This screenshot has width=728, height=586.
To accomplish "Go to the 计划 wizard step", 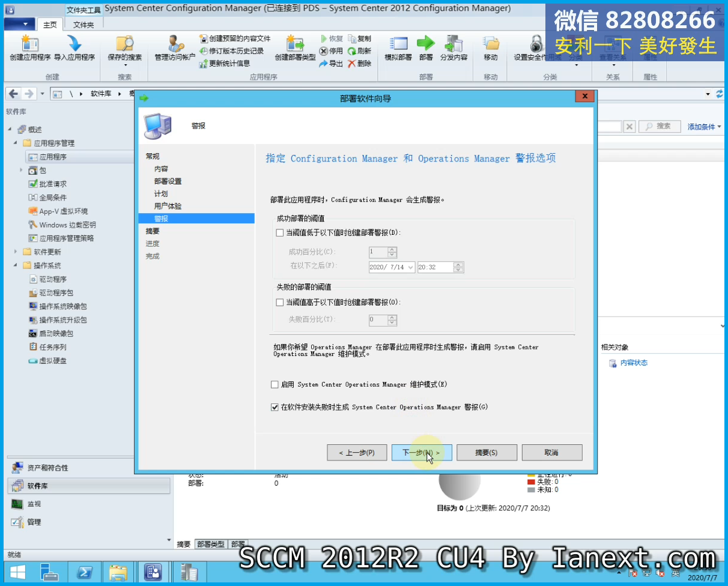I will point(161,194).
